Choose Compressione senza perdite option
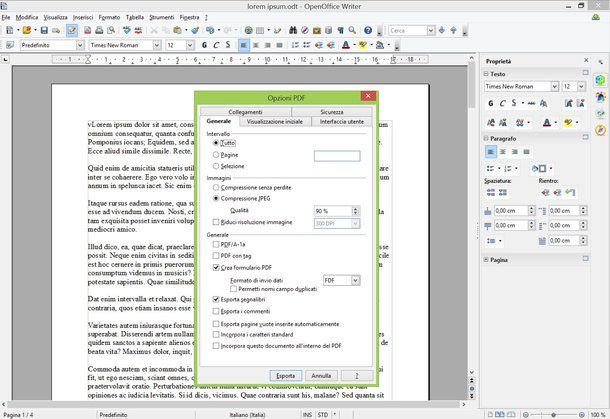Viewport: 610px width, 419px height. coord(216,188)
